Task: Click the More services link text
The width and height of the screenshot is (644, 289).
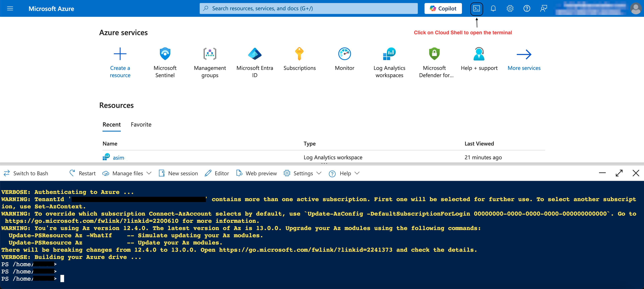Action: (x=524, y=68)
